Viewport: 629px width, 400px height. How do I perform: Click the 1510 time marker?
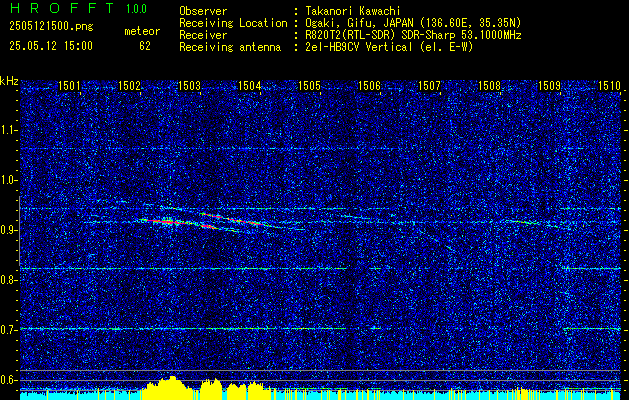coord(609,86)
